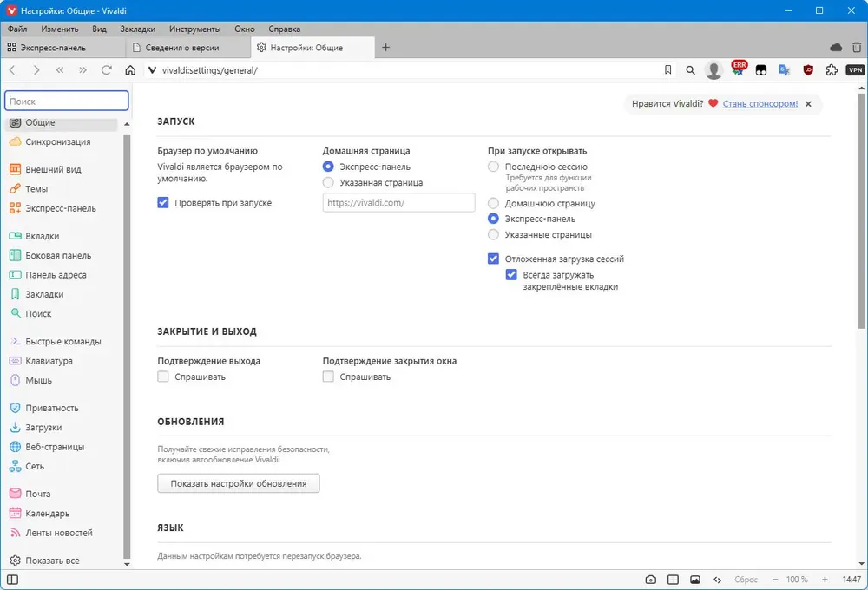Click the uBlock Origin extension icon

click(808, 70)
